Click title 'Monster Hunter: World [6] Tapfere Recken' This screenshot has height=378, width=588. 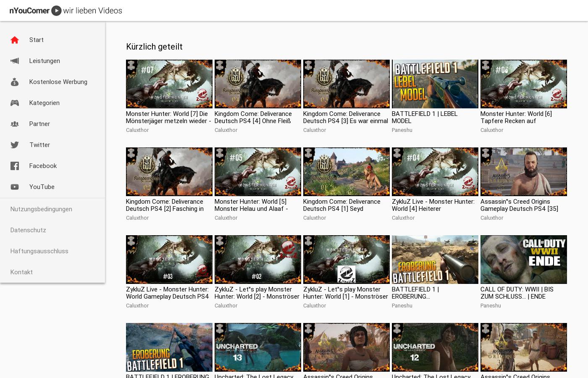click(516, 117)
